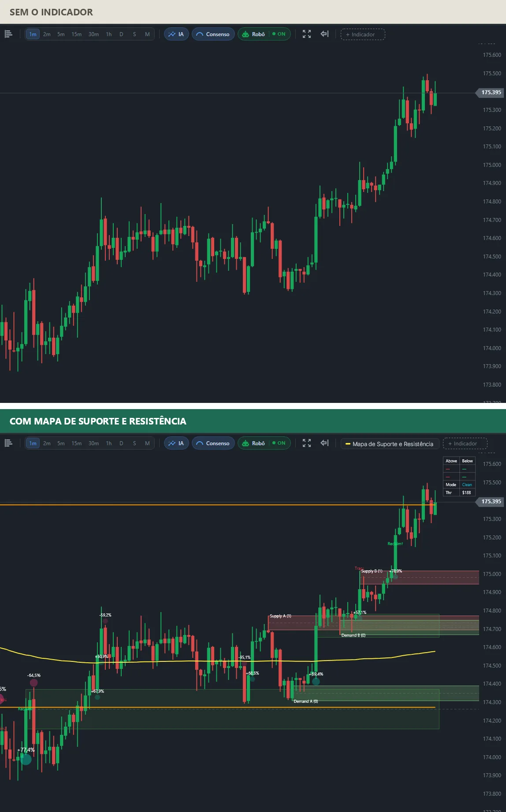Select the 30m timeframe in the COM MAPA DE SUPORTE chart

[x=93, y=443]
